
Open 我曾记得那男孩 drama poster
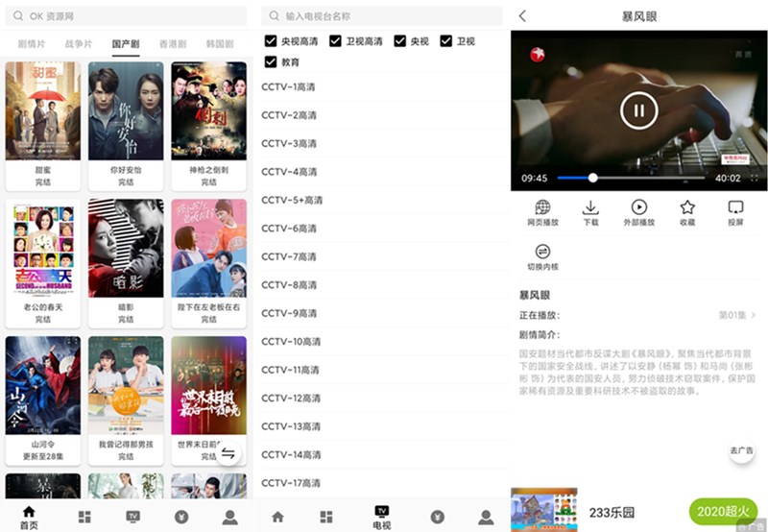(x=126, y=385)
